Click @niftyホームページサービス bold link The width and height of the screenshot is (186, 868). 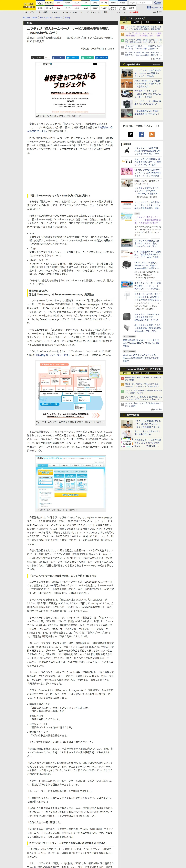(x=53, y=355)
